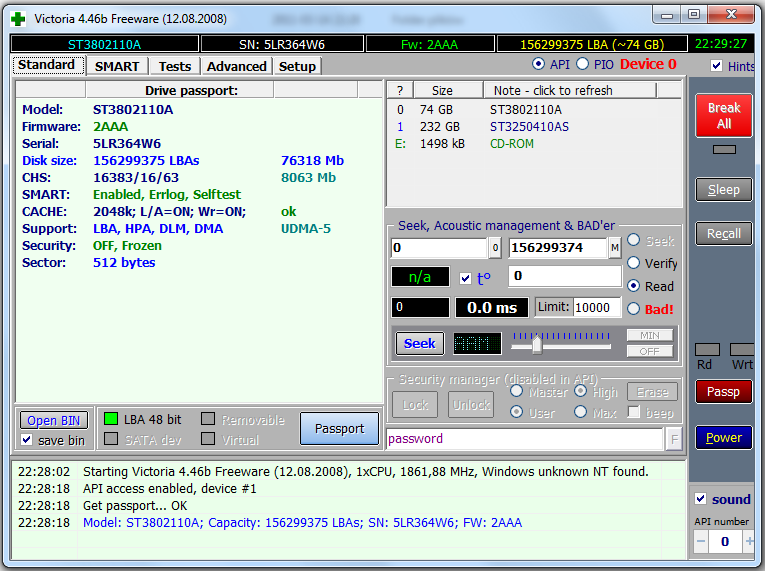Click the AAM acoustic slider handle

click(537, 345)
